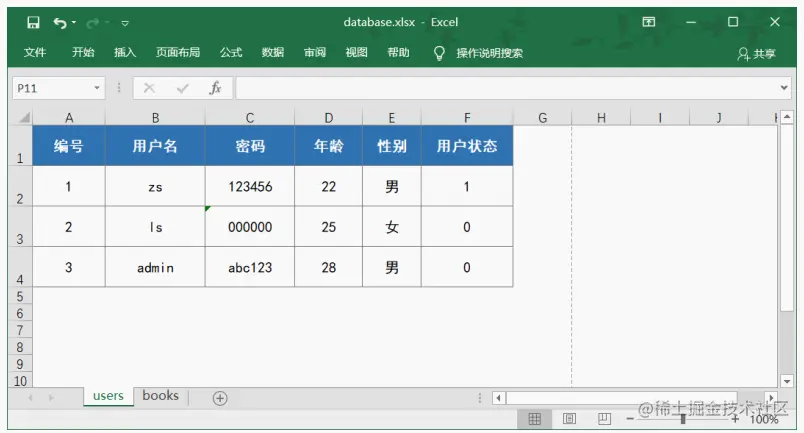The image size is (804, 433).
Task: Open the 文件 menu tab
Action: coord(35,52)
